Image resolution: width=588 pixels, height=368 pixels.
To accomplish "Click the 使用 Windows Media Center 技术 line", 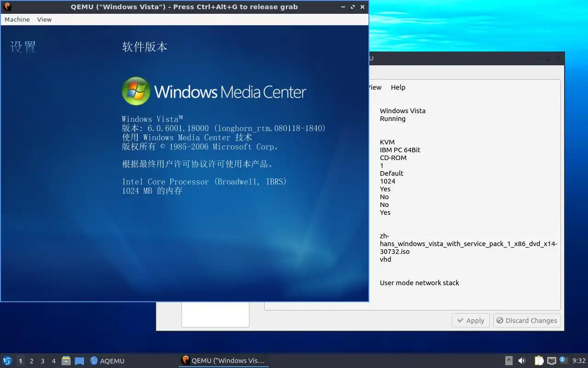I will click(x=187, y=138).
